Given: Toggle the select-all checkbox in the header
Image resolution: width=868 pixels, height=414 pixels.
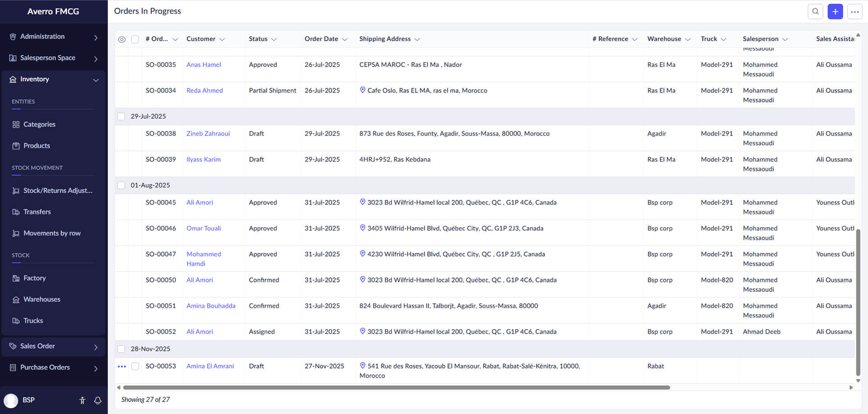Looking at the screenshot, I should pos(135,39).
